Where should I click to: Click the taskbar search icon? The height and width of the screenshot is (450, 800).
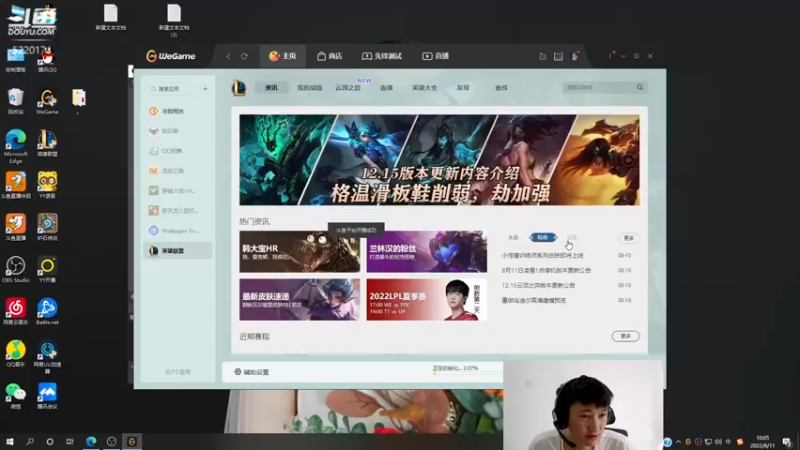click(30, 441)
